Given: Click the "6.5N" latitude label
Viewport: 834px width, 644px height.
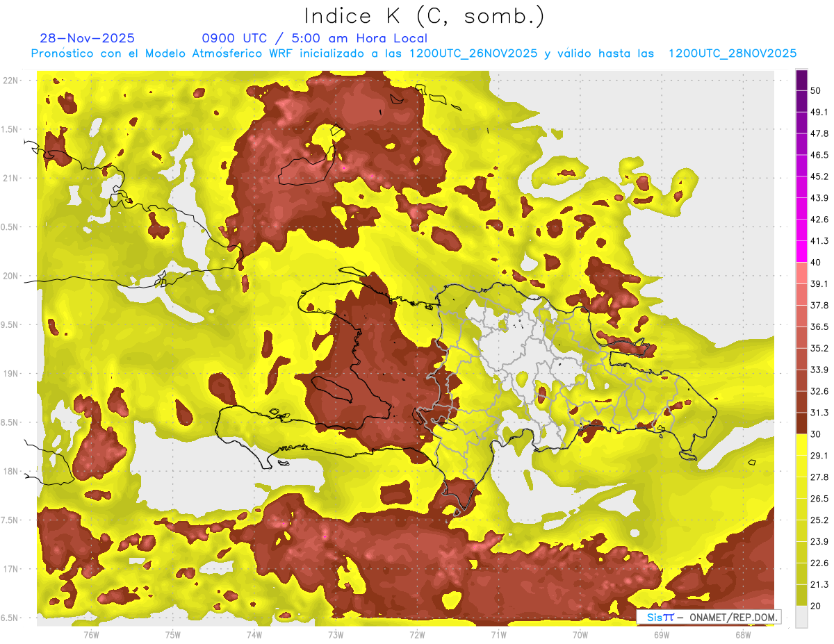Looking at the screenshot, I should tap(10, 618).
